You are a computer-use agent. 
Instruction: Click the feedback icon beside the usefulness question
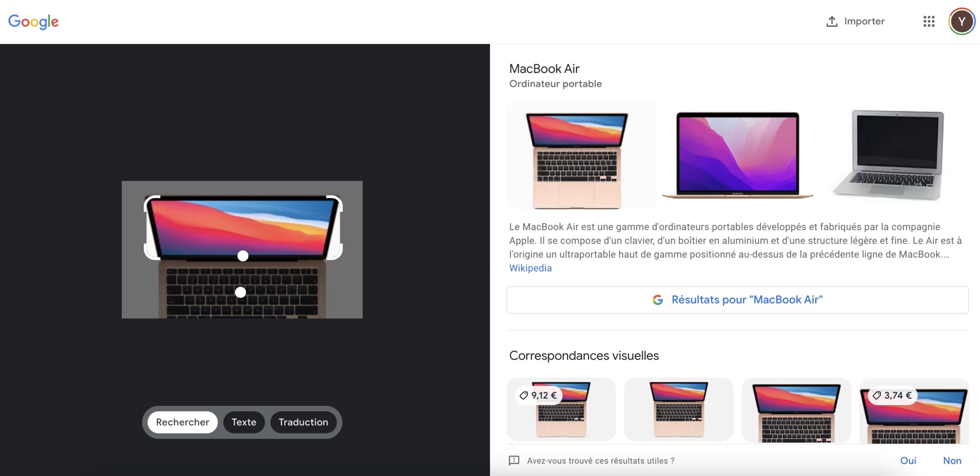click(x=514, y=460)
